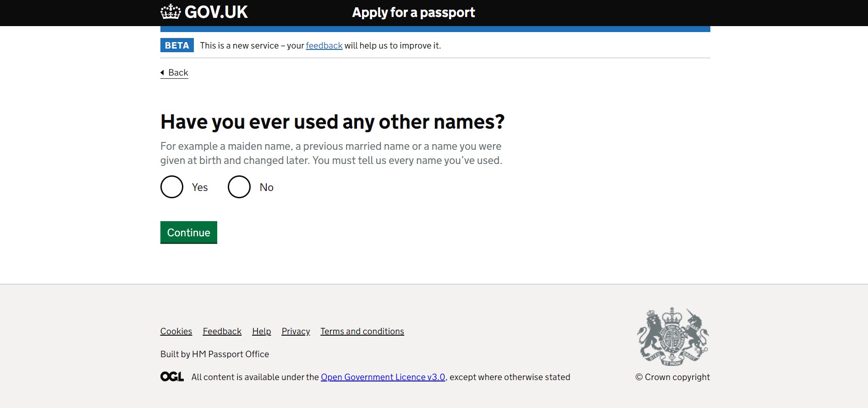Click the GOV.UK crown logo icon
The width and height of the screenshot is (868, 408).
click(170, 12)
